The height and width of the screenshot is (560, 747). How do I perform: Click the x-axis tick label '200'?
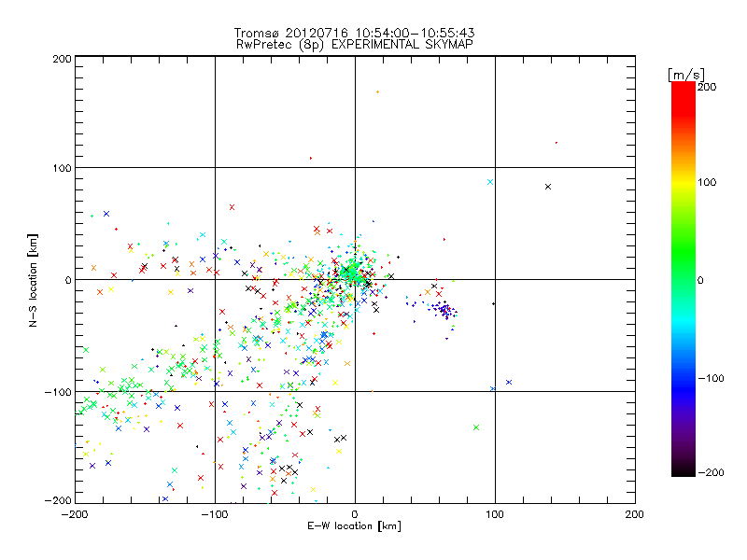click(x=635, y=514)
